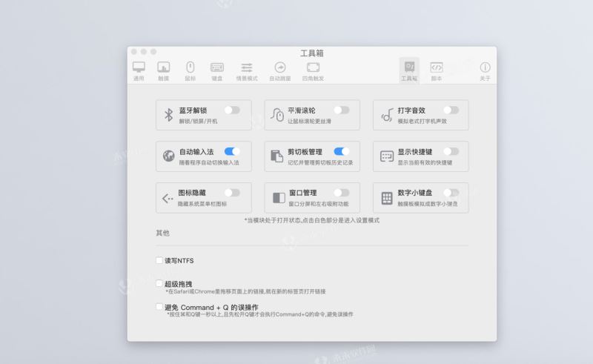Tick the 避免 Command + Q 的误操作 checkbox
This screenshot has width=593, height=364.
[159, 307]
